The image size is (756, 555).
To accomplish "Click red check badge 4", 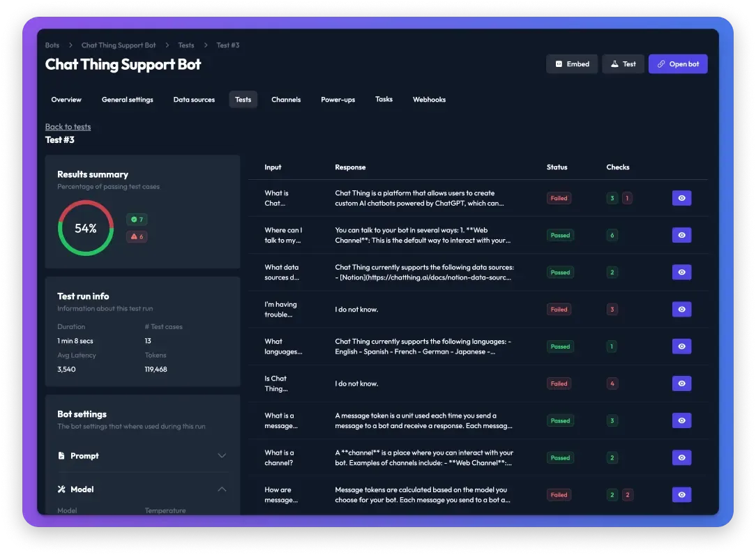I will pos(612,383).
